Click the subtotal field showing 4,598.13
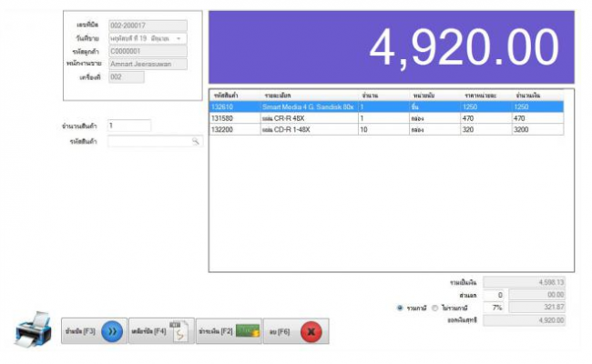The width and height of the screenshot is (592, 364). (x=524, y=282)
